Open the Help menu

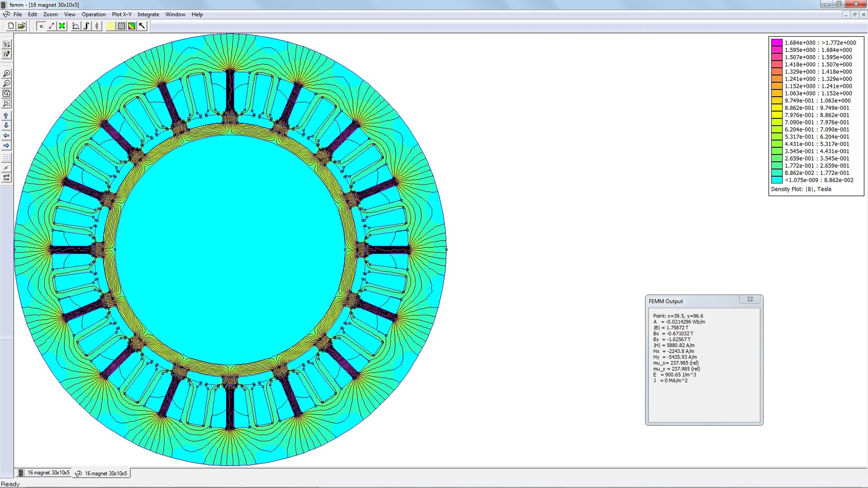[197, 14]
